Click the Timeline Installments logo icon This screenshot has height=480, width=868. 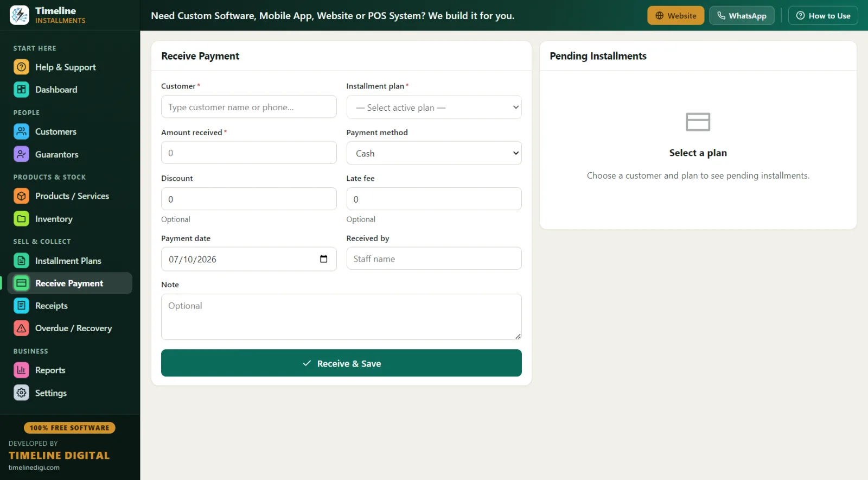20,15
